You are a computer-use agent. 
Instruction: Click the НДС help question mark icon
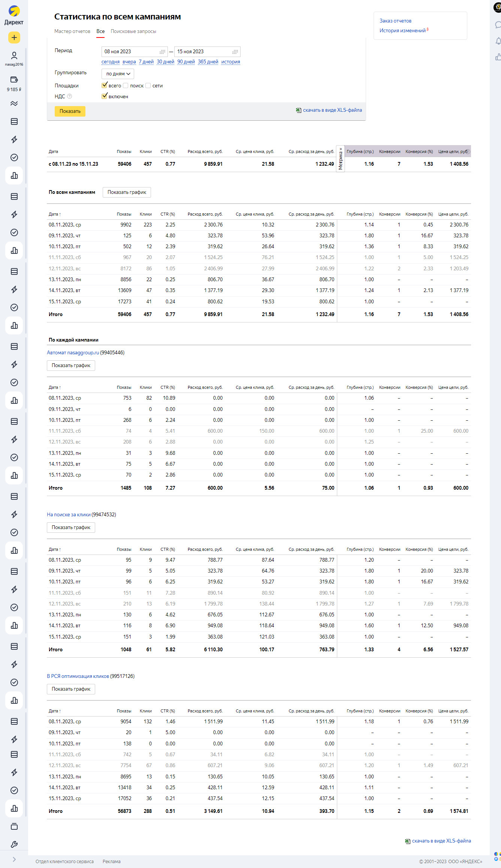pos(69,96)
